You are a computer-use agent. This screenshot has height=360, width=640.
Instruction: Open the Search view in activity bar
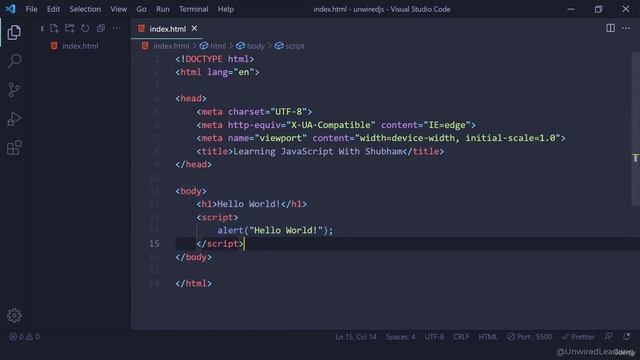click(x=14, y=61)
